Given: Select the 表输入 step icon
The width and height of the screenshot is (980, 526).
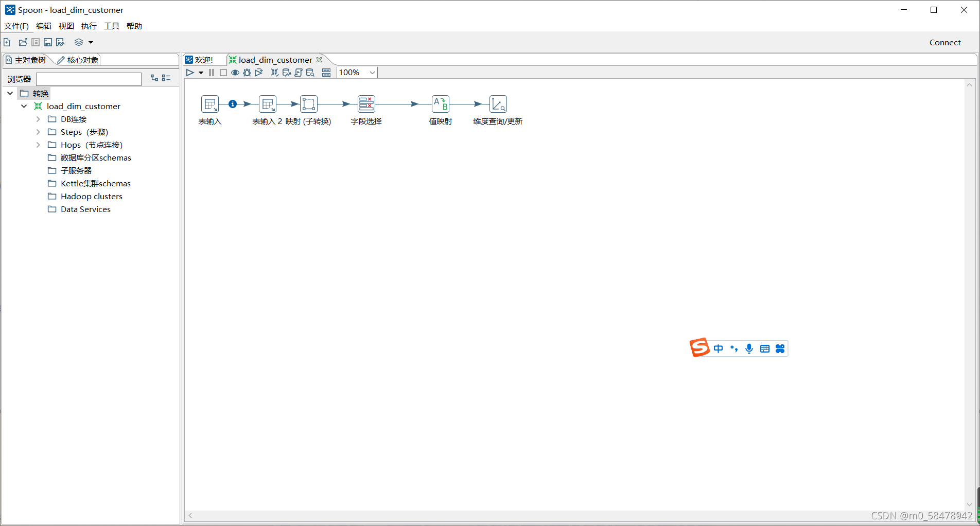Looking at the screenshot, I should [x=210, y=104].
